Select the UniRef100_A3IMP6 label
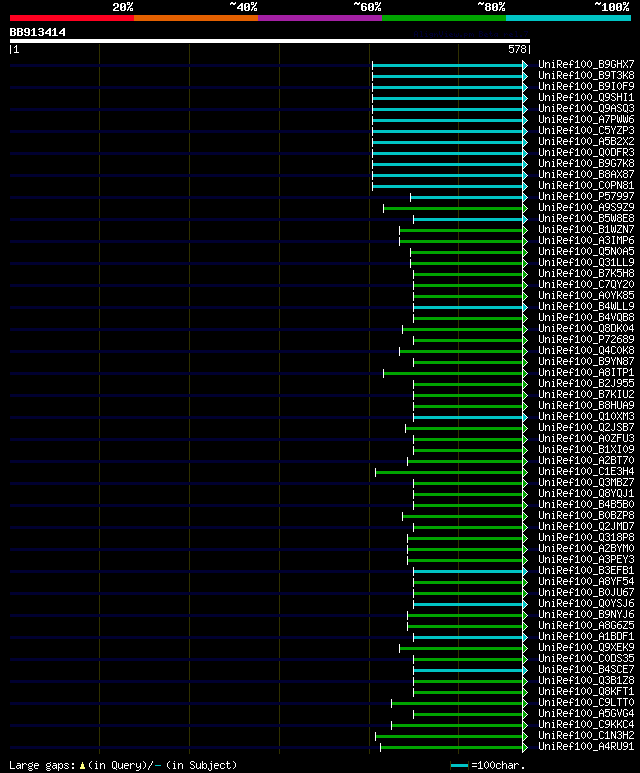 (586, 241)
